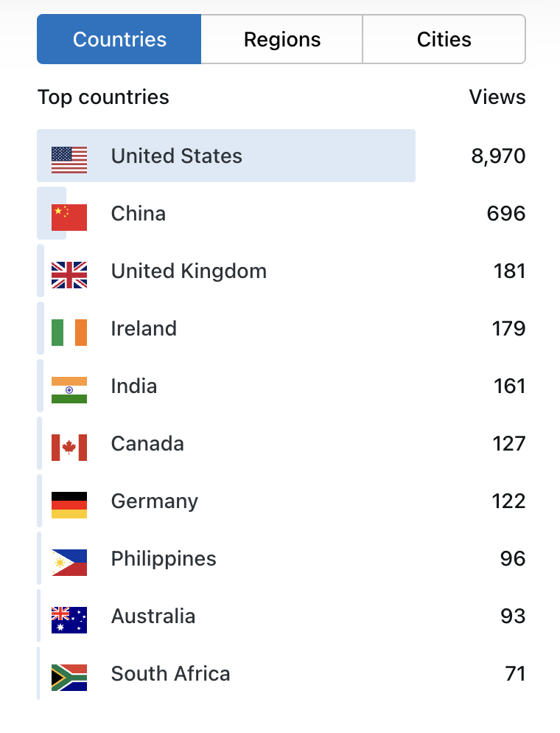Viewport: 560px width, 733px height.
Task: Click the China flag icon
Action: click(x=69, y=217)
